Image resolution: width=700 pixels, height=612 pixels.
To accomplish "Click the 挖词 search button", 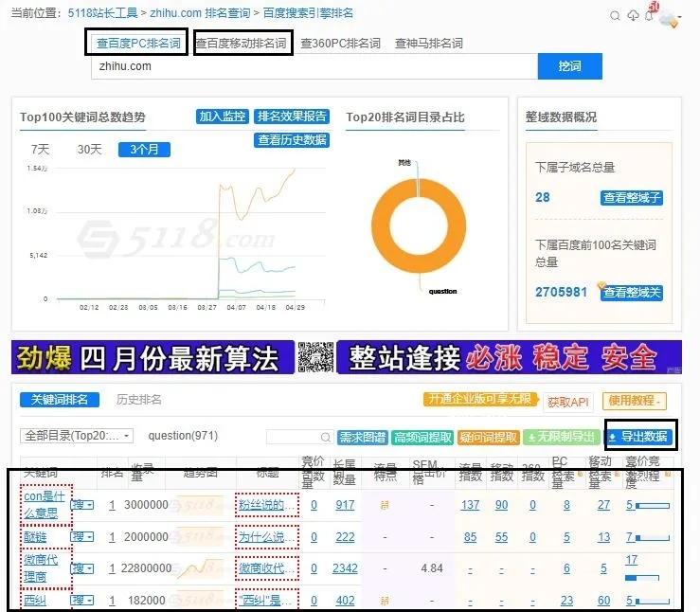I will click(569, 66).
